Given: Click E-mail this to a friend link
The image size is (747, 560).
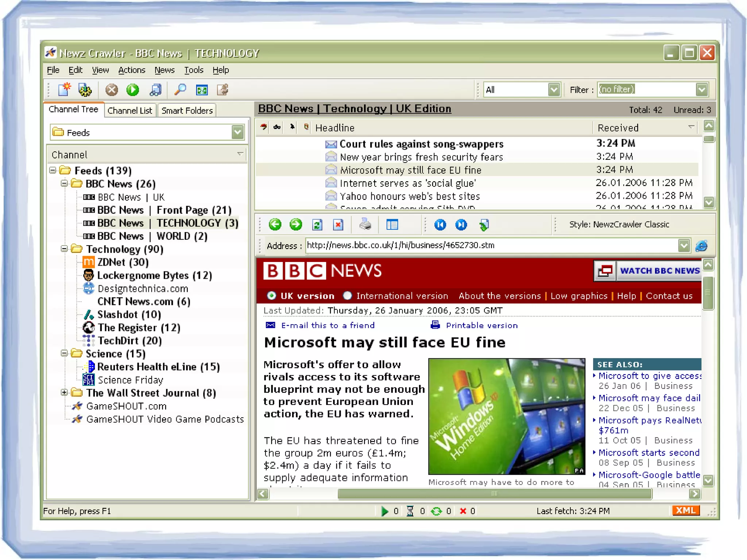Looking at the screenshot, I should [x=328, y=325].
